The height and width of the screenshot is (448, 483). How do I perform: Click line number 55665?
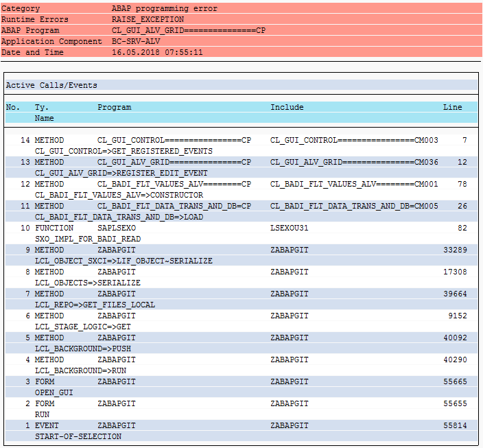pyautogui.click(x=455, y=381)
